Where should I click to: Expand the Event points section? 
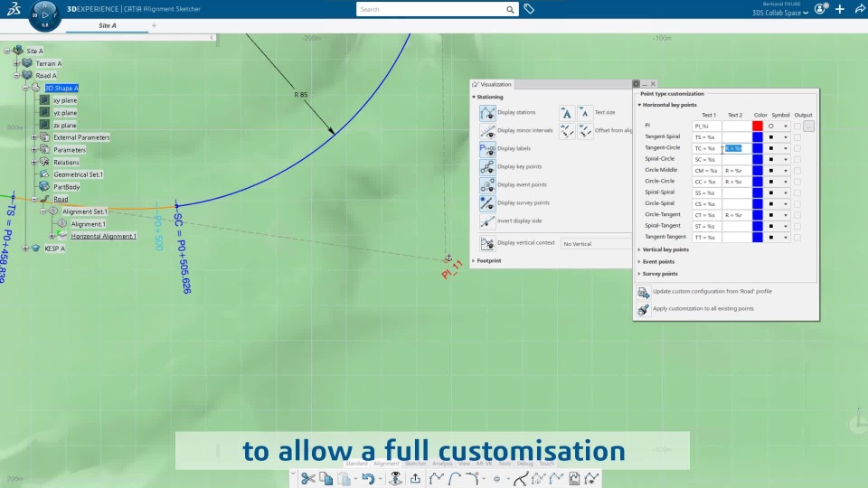tap(639, 262)
